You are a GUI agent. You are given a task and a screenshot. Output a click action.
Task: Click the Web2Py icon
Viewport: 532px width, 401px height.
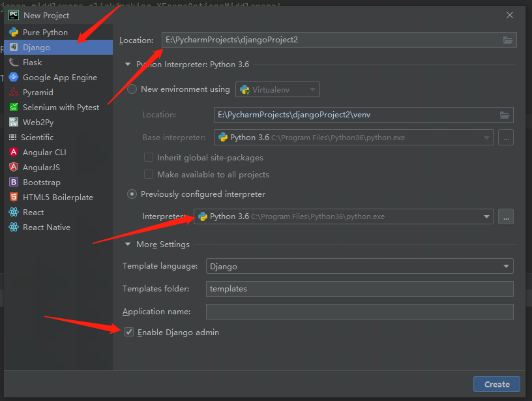[14, 122]
